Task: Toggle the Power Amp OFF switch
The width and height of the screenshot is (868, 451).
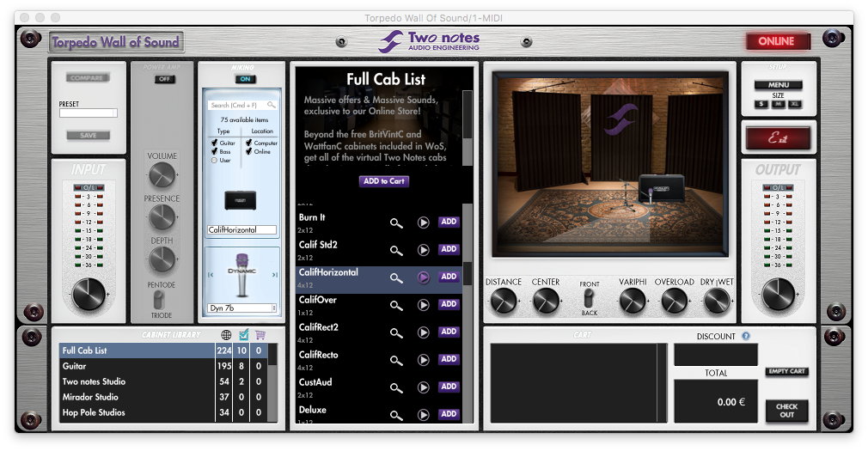Action: [164, 79]
